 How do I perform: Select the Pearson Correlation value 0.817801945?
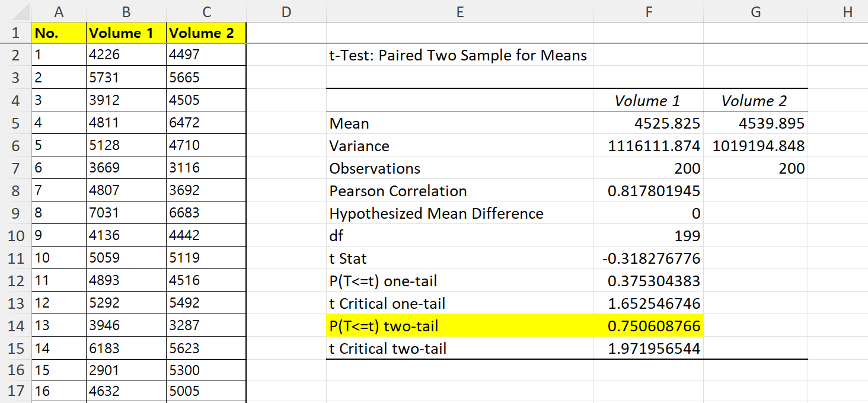[x=649, y=191]
